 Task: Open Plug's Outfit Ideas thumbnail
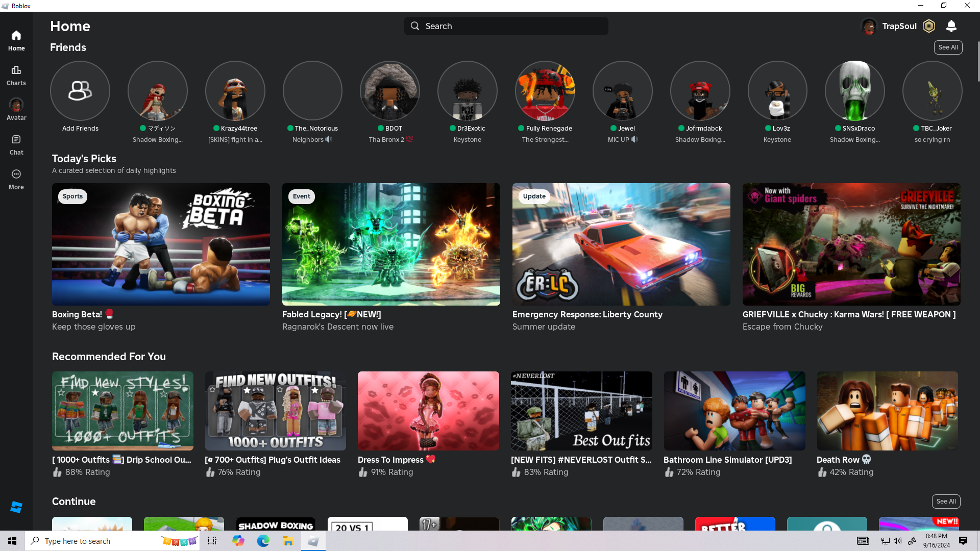coord(276,411)
